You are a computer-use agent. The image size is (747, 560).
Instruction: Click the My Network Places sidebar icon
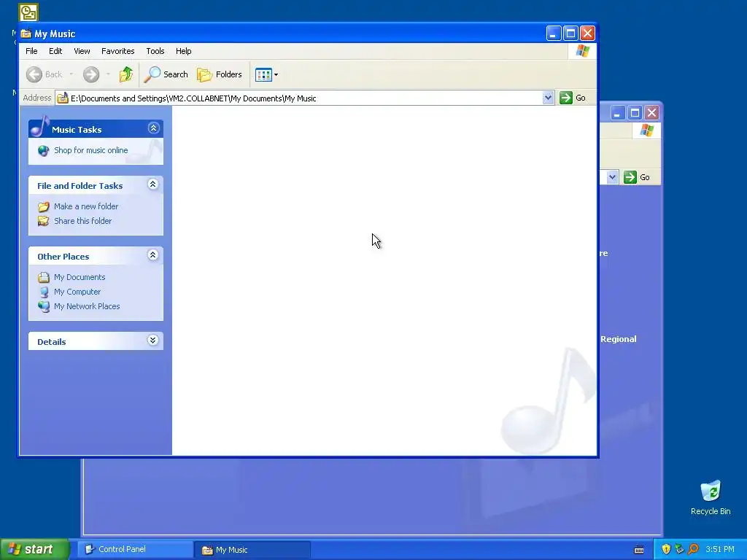(x=43, y=307)
